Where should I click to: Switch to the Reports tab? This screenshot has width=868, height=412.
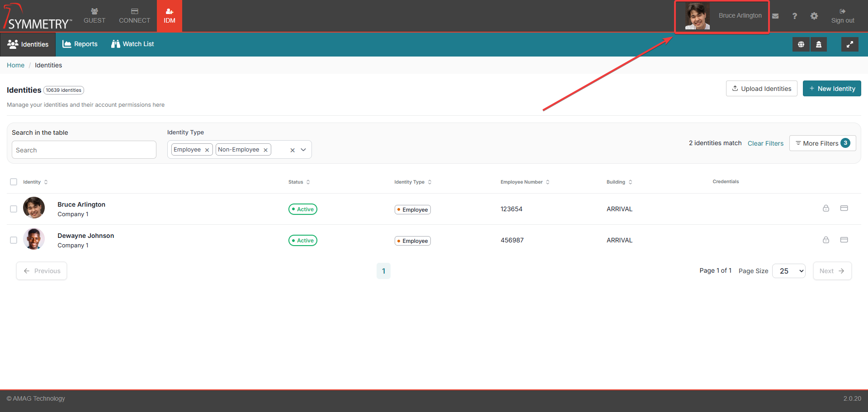tap(80, 44)
